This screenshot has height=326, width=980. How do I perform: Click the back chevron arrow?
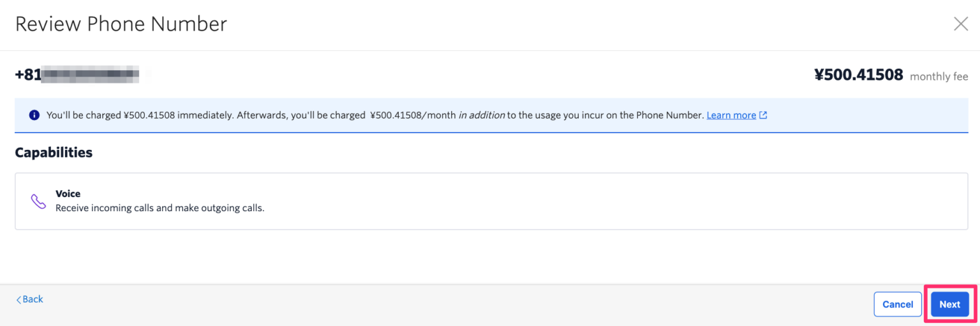[19, 300]
